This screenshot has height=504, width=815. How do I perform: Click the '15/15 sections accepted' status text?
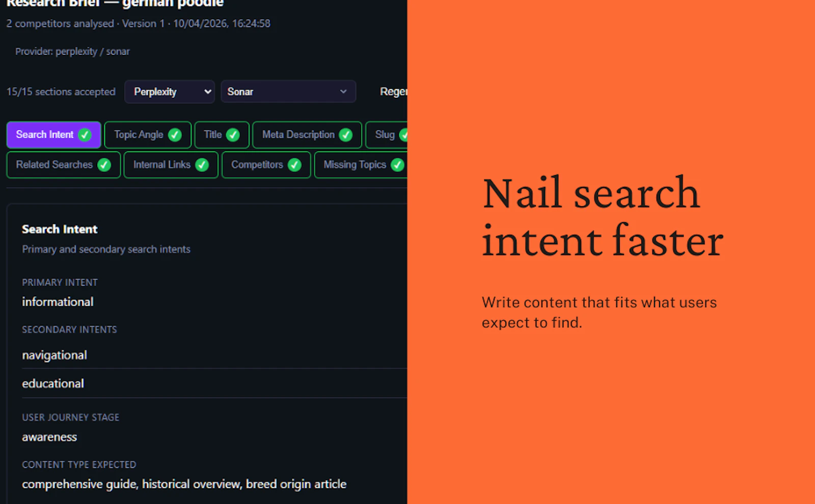61,92
